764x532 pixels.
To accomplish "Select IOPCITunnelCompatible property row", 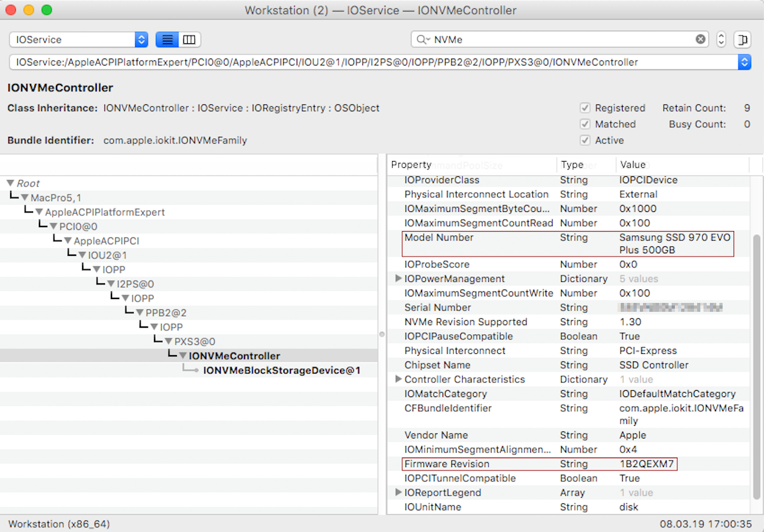I will pos(569,479).
